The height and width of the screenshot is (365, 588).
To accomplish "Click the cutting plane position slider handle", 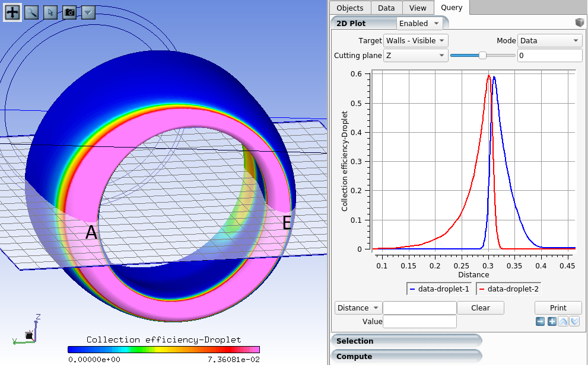I will pos(482,55).
